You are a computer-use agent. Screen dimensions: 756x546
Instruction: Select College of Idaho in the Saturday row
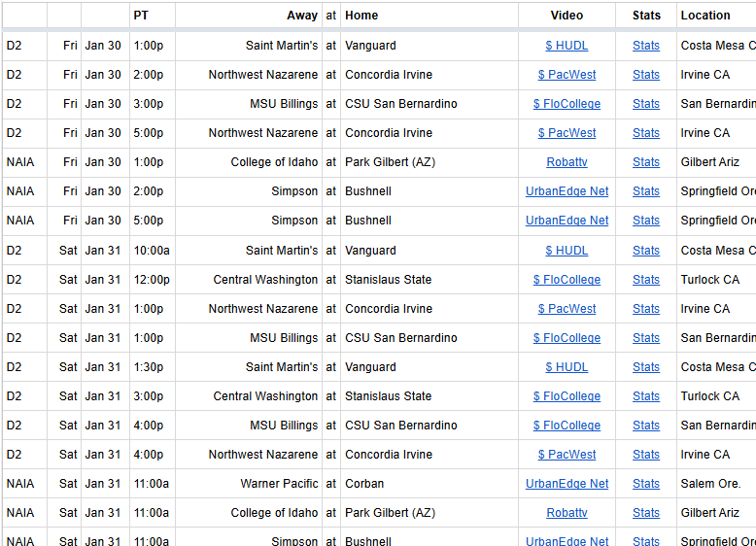[249, 513]
